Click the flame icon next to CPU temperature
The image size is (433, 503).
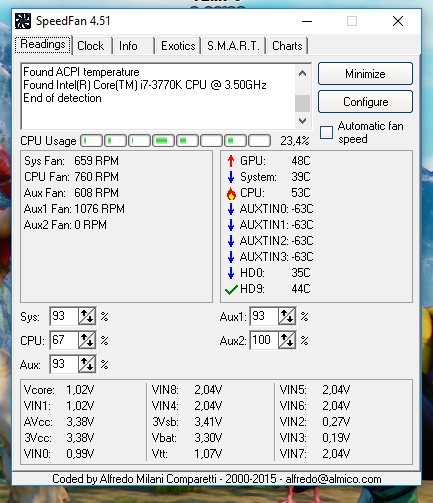(x=231, y=193)
